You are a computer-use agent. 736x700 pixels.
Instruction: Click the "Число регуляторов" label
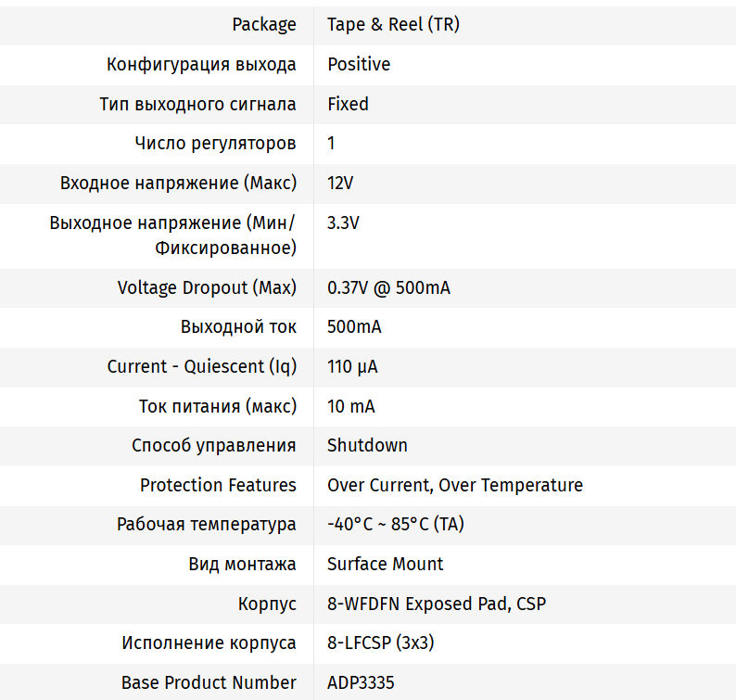[x=215, y=144]
